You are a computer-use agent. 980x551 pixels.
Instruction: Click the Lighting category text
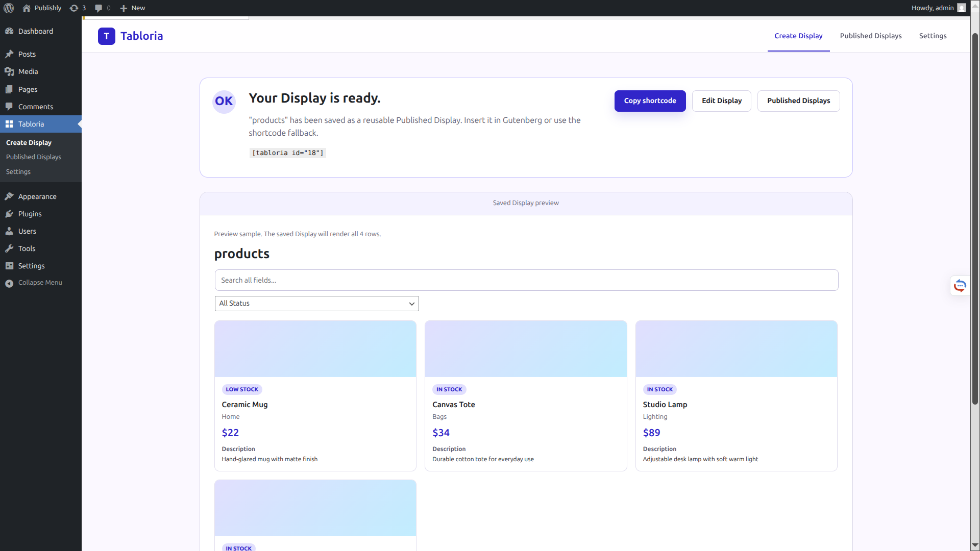coord(655,417)
